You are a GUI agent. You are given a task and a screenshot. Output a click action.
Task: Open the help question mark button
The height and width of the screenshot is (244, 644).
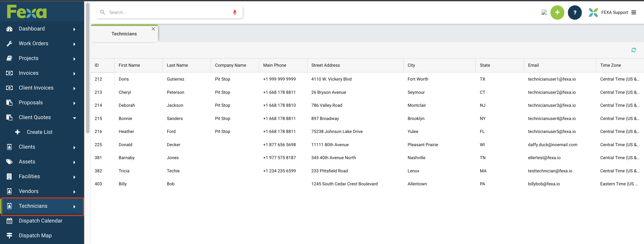click(x=575, y=12)
